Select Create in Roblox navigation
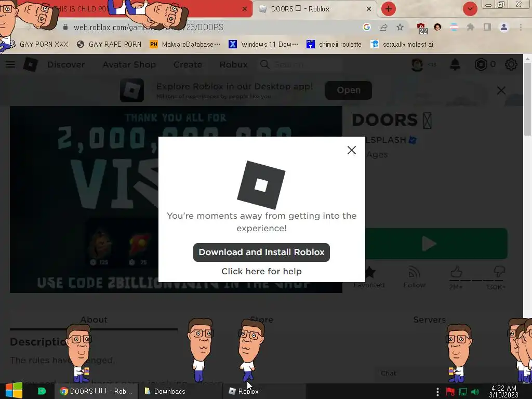The width and height of the screenshot is (532, 399). point(188,64)
